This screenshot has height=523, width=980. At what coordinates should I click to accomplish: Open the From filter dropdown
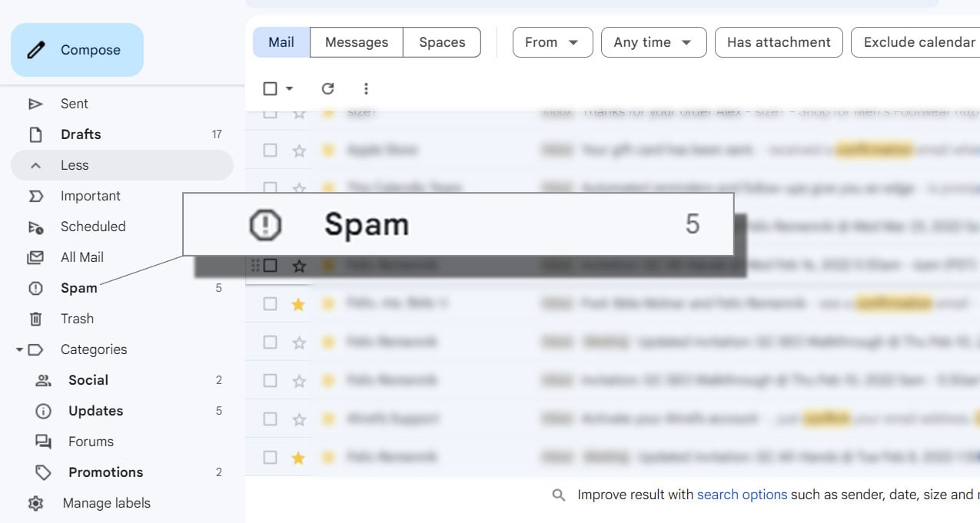point(552,42)
